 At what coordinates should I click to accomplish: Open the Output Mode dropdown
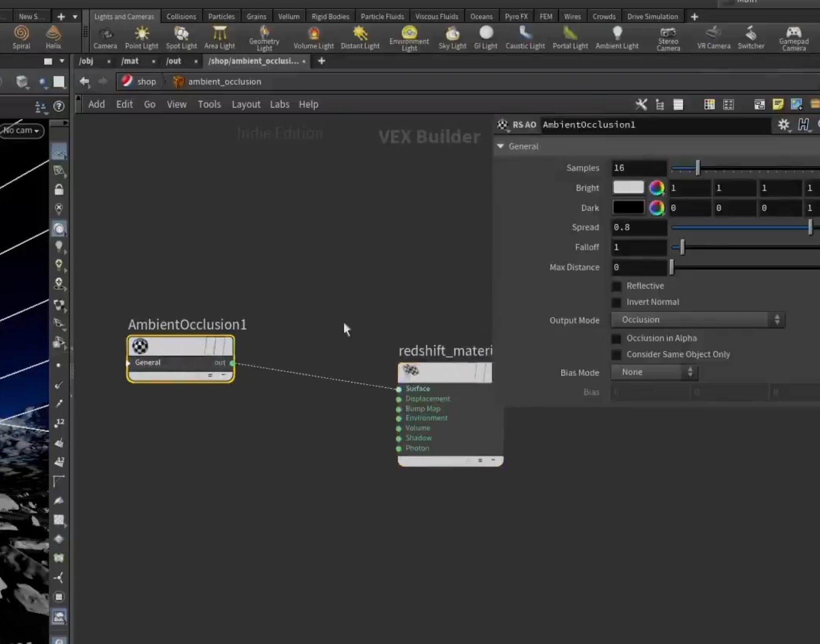697,320
